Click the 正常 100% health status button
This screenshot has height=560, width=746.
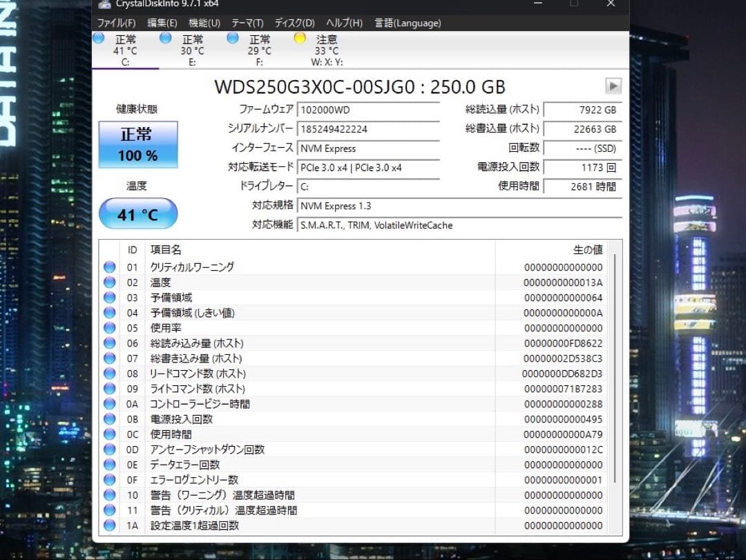137,144
